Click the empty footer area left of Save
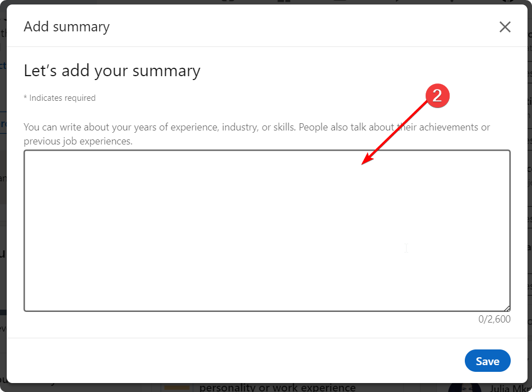This screenshot has height=392, width=532. (x=224, y=361)
